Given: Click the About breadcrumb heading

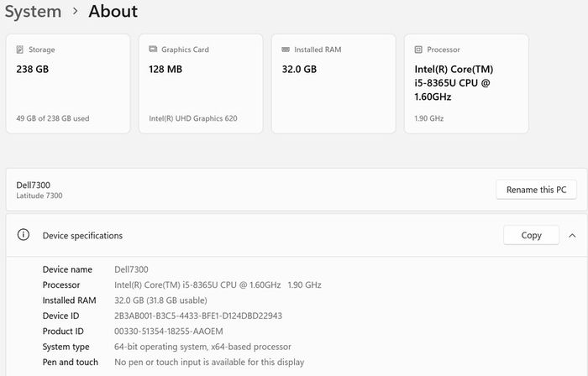Looking at the screenshot, I should point(113,11).
